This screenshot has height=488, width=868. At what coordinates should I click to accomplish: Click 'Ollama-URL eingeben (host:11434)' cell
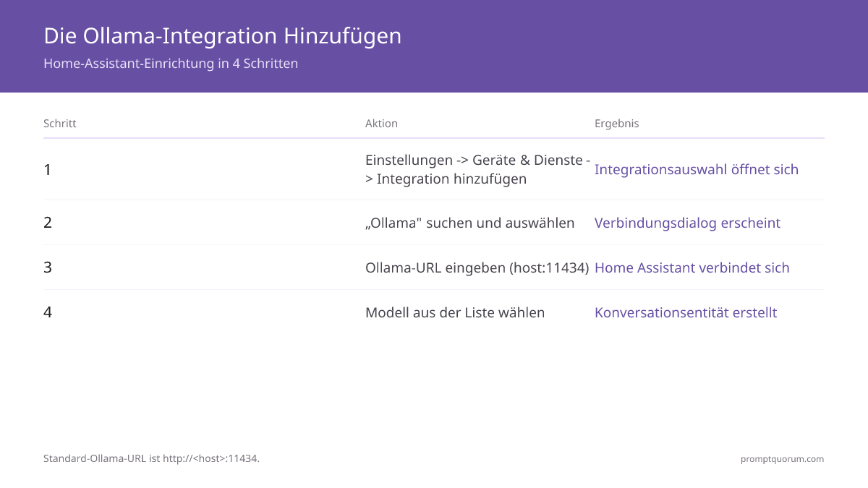[477, 267]
